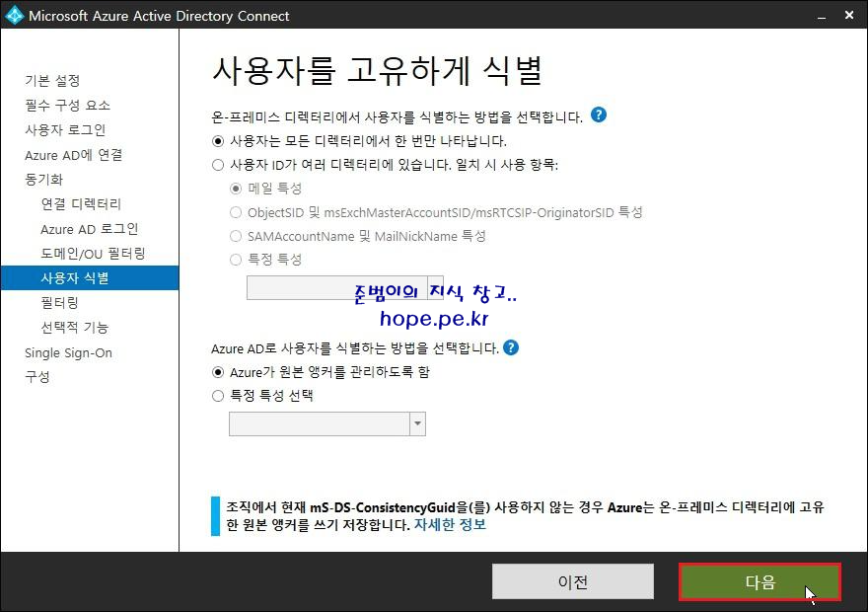Go to '필수 구성 요소' step
Image resolution: width=868 pixels, height=612 pixels.
(x=67, y=106)
